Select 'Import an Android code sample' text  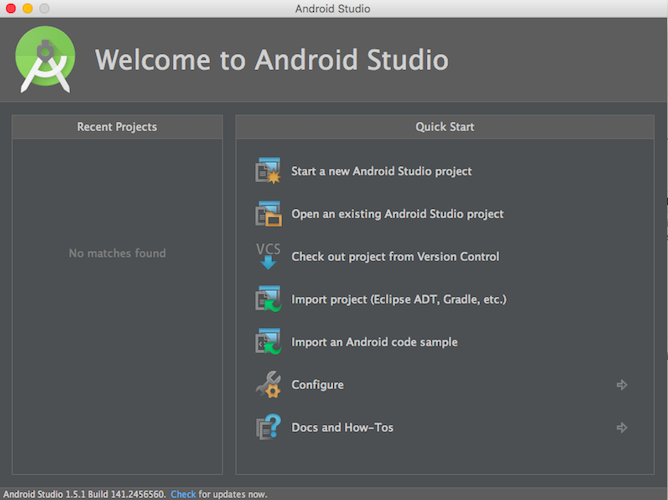coord(374,342)
